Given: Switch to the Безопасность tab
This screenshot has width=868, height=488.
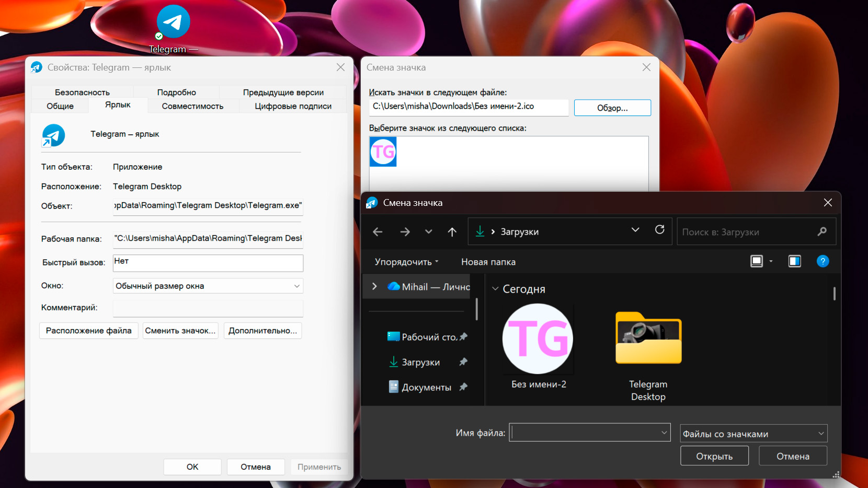Looking at the screenshot, I should (82, 92).
